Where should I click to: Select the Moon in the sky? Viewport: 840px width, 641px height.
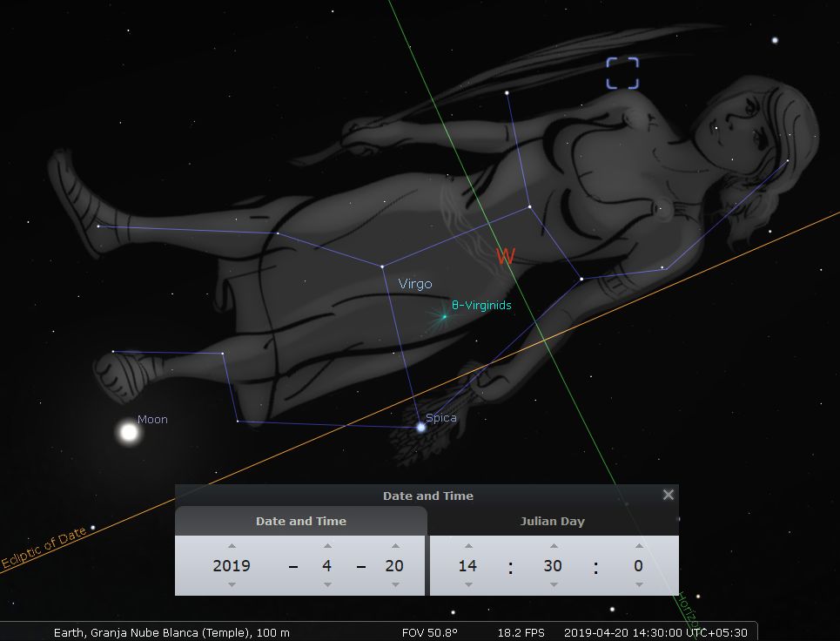129,432
